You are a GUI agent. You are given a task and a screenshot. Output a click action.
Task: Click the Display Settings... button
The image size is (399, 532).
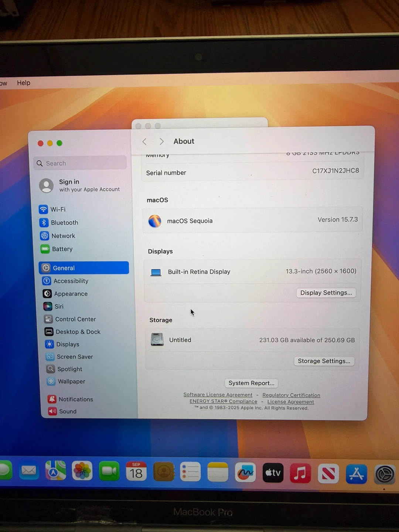tap(326, 293)
